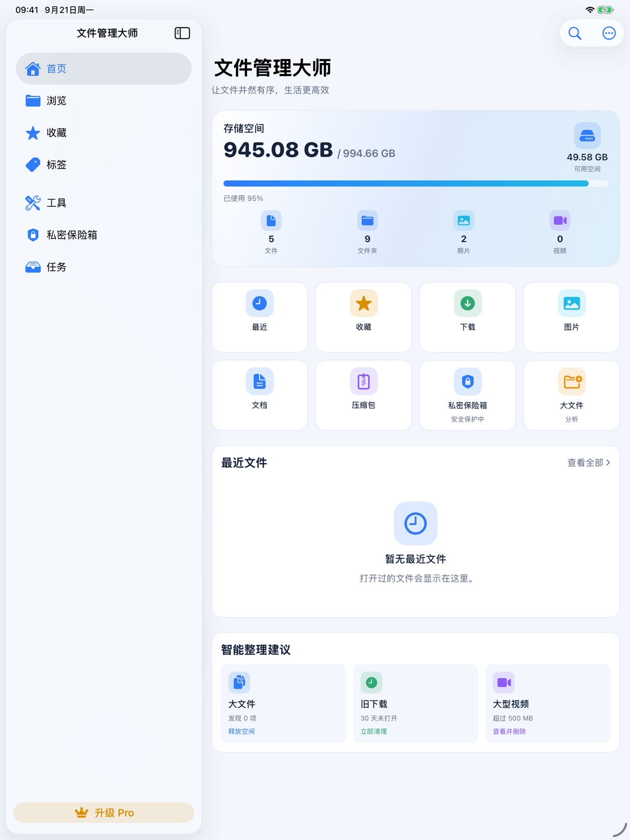This screenshot has height=840, width=630.
Task: Open the 大型视频 suggestion card icon
Action: (504, 682)
